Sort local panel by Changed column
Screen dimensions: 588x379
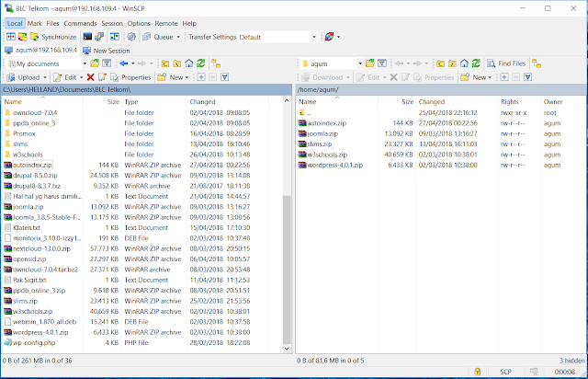pyautogui.click(x=227, y=102)
